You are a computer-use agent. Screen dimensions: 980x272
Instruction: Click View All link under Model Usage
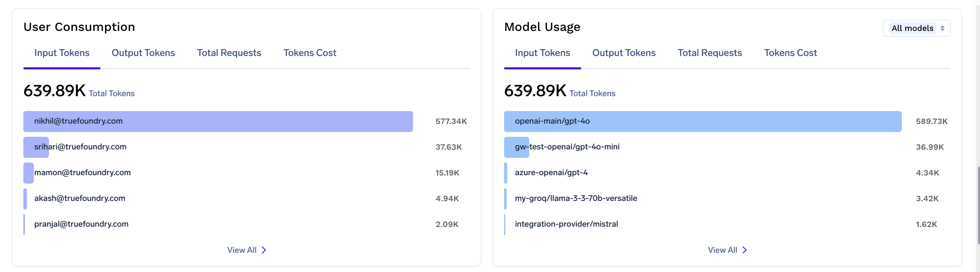coord(722,250)
